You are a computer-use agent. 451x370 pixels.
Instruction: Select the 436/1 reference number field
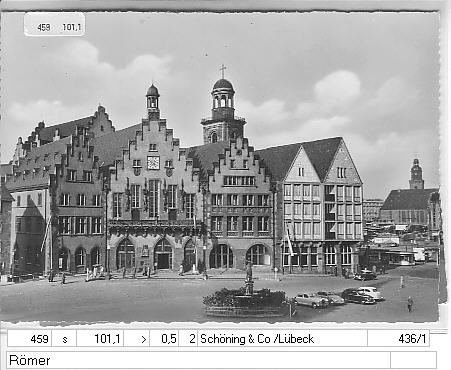[398, 339]
